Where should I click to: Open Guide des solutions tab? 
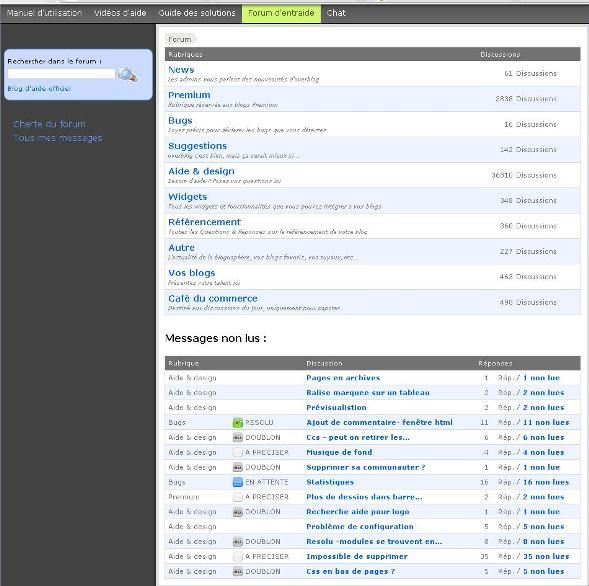[197, 13]
